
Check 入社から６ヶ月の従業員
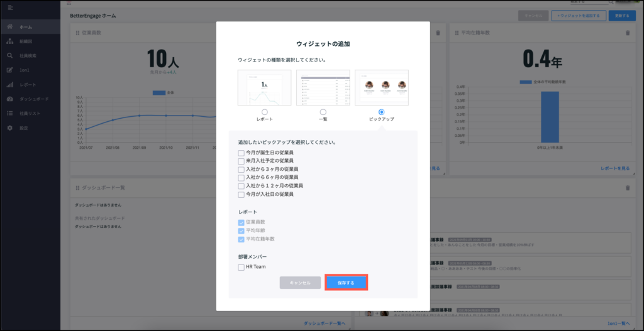pos(241,178)
